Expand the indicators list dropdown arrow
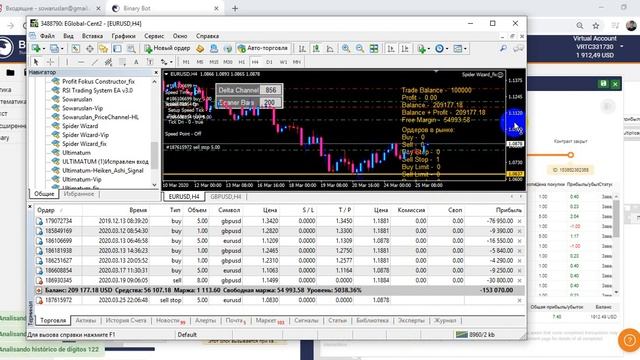This screenshot has height=360, width=640. pyautogui.click(x=429, y=49)
